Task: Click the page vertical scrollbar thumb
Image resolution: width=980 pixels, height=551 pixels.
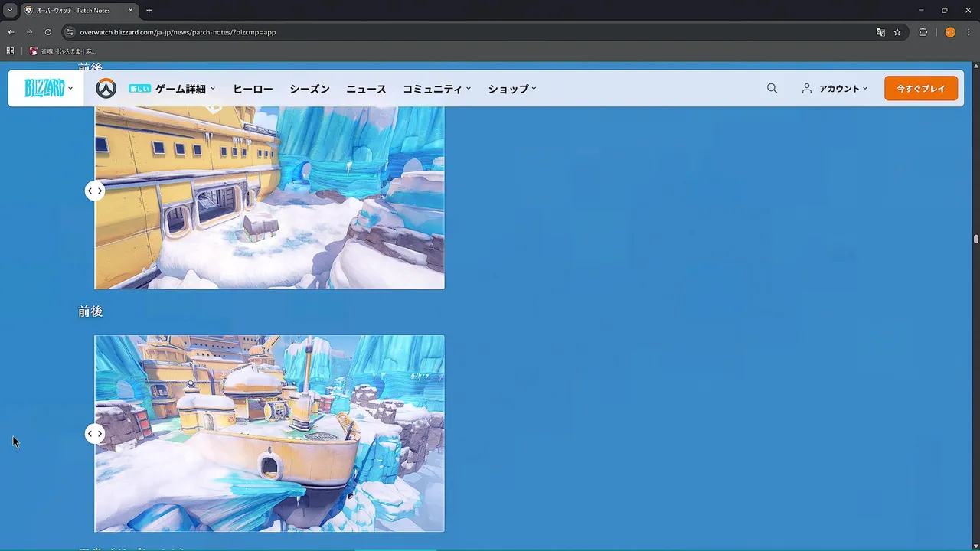Action: tap(976, 240)
